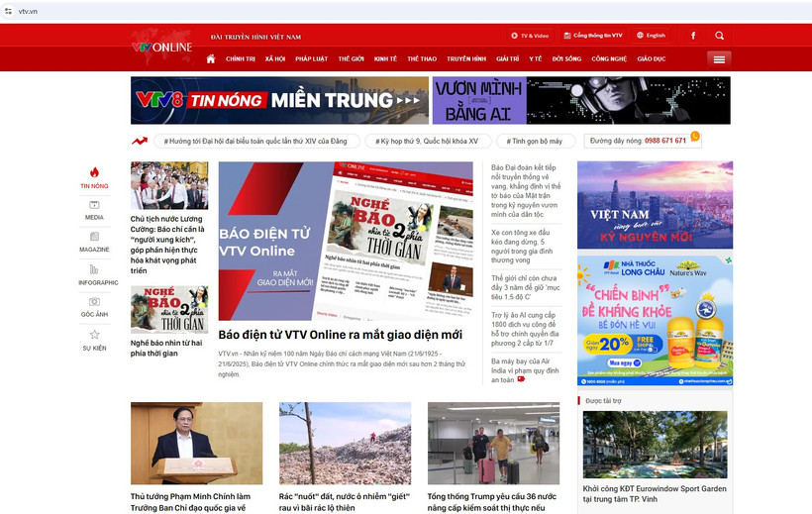
Task: Open the Truyền Hình menu item
Action: (x=466, y=59)
